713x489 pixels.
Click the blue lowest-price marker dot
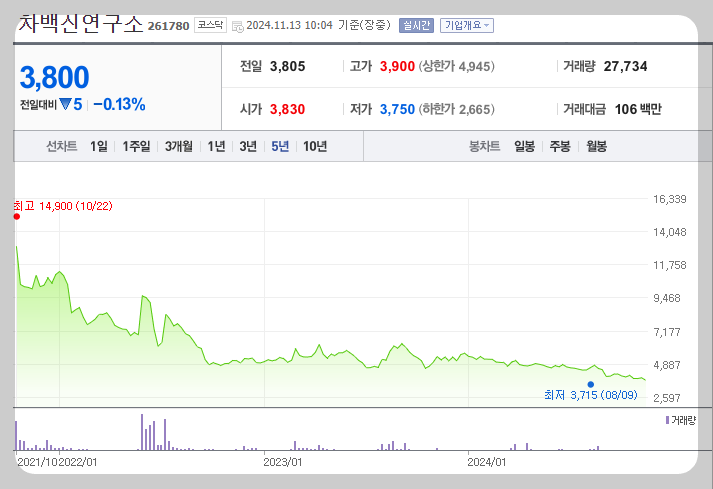(590, 384)
